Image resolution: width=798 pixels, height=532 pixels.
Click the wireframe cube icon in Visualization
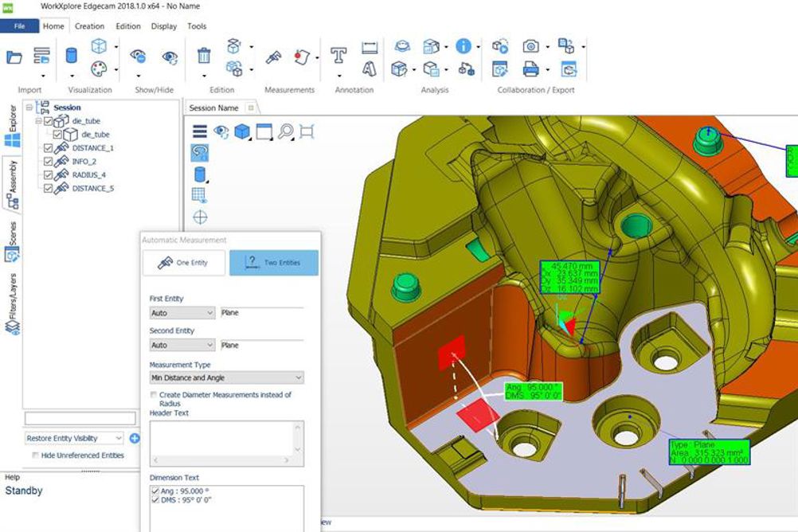99,46
